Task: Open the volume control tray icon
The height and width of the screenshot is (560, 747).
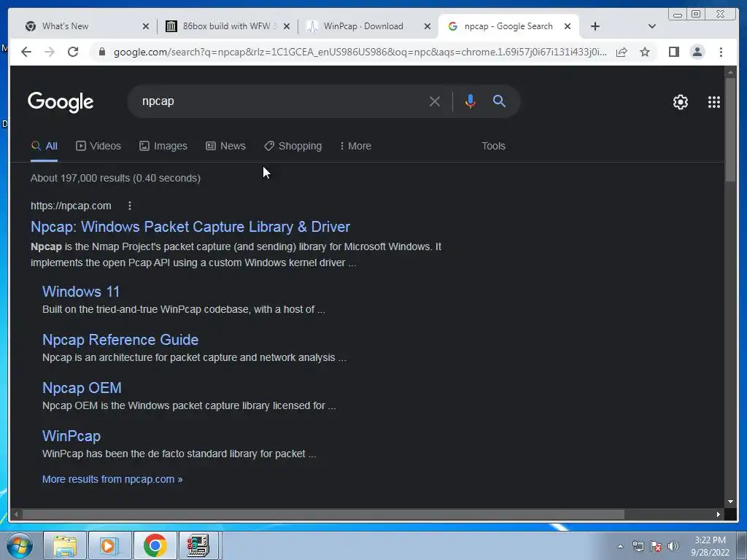Action: 673,546
